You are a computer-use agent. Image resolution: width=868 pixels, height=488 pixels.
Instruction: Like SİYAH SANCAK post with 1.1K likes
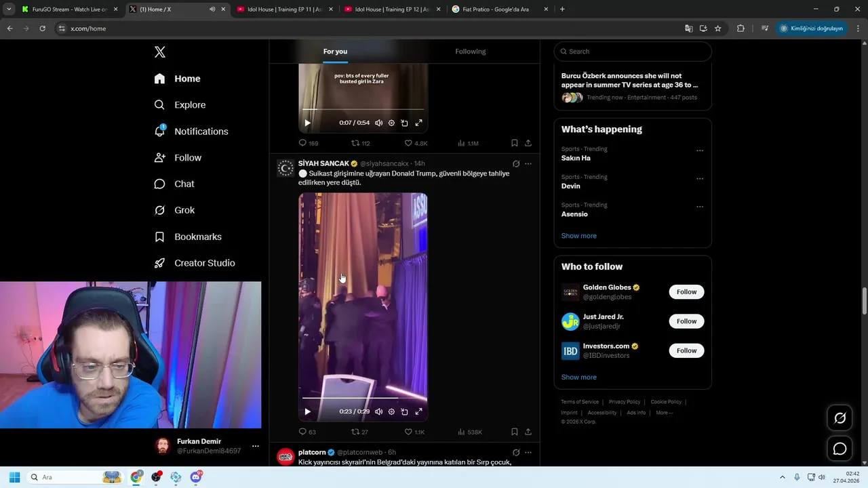[414, 432]
